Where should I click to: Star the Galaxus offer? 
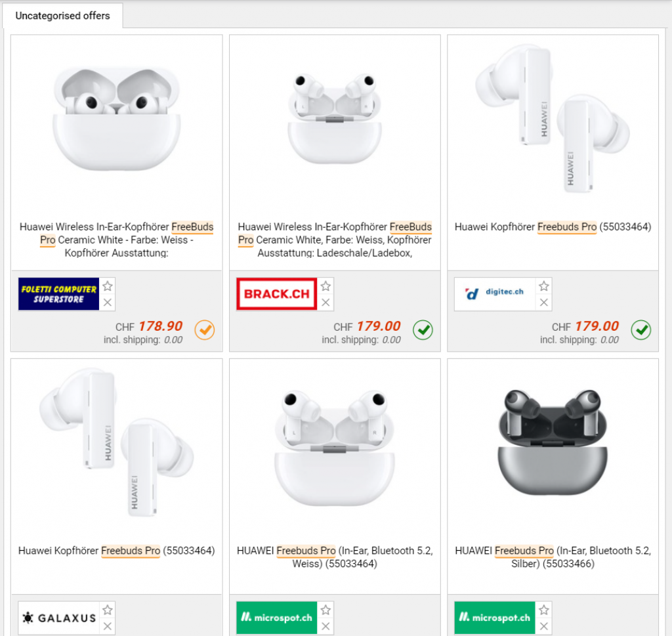pos(108,610)
